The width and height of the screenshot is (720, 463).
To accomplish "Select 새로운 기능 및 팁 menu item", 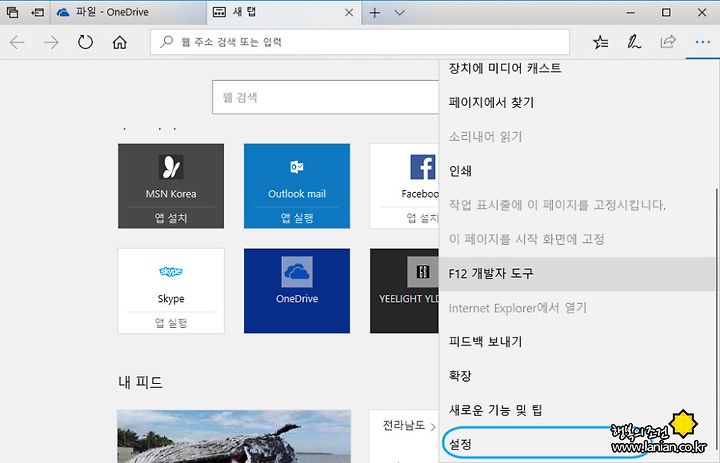I will 577,410.
